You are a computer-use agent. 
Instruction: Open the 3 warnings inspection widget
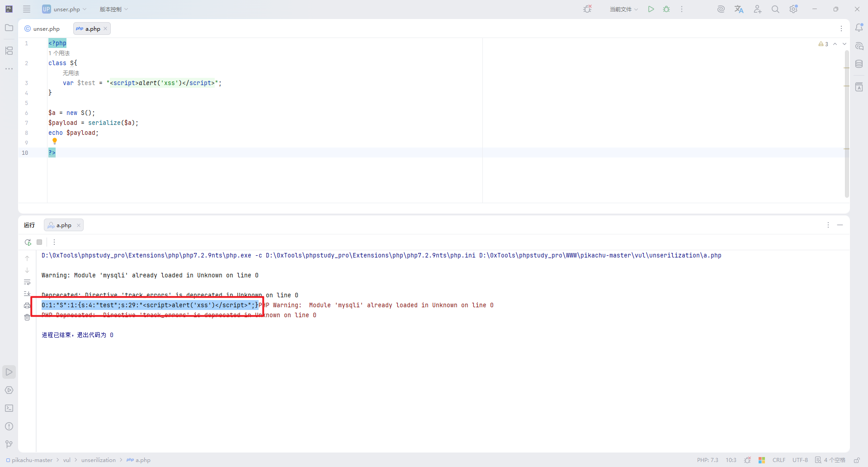point(823,44)
